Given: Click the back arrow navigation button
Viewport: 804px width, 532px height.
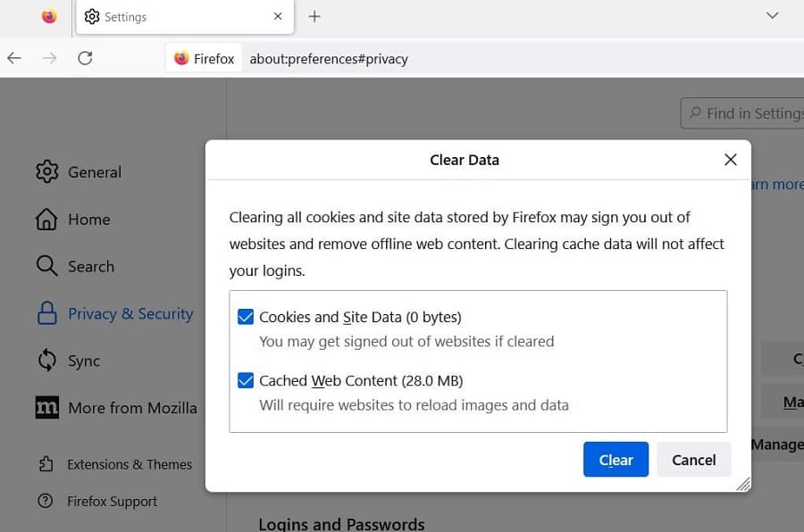Looking at the screenshot, I should pyautogui.click(x=14, y=58).
